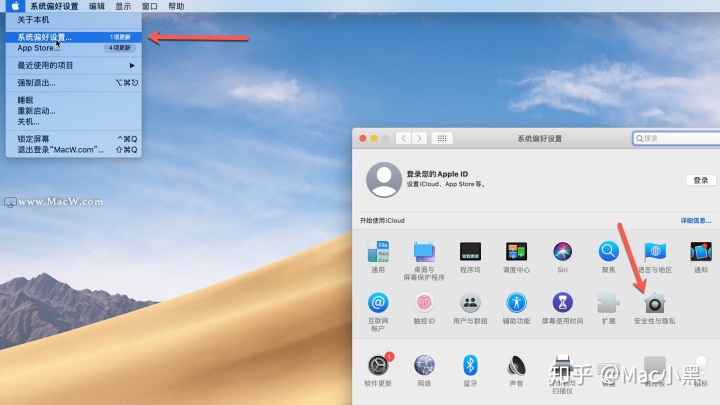Viewport: 720px width, 405px height.
Task: Click the 登录 sign-in button
Action: coord(701,180)
